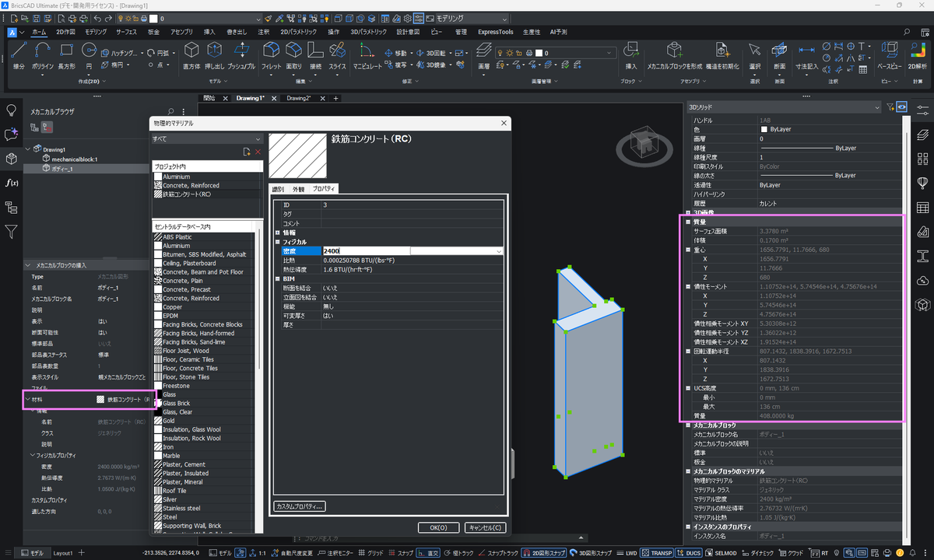Open the 密度 value dropdown arrow
Viewport: 934px width, 560px height.
tap(498, 251)
